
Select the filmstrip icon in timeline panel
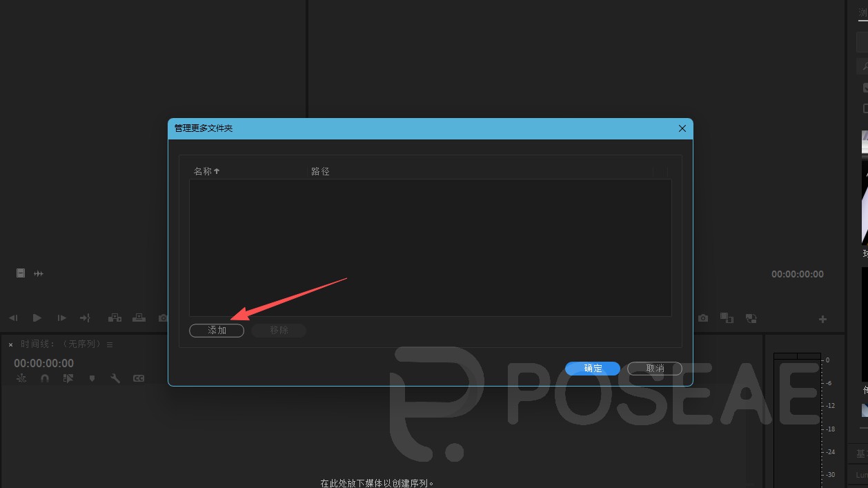coord(21,273)
